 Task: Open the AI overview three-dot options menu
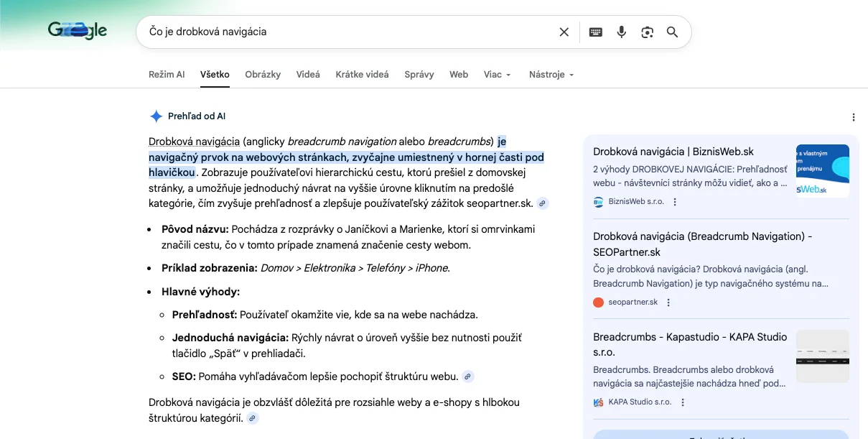click(853, 117)
